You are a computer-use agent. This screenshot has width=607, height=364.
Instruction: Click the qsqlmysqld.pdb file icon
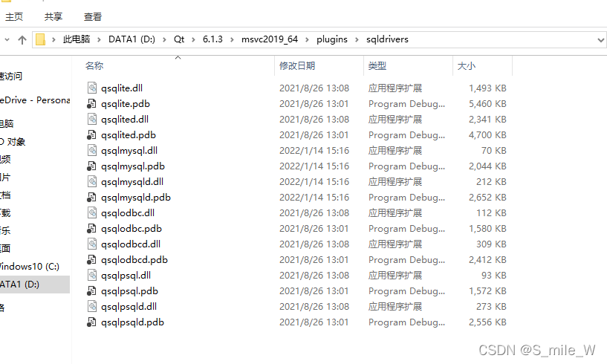91,197
